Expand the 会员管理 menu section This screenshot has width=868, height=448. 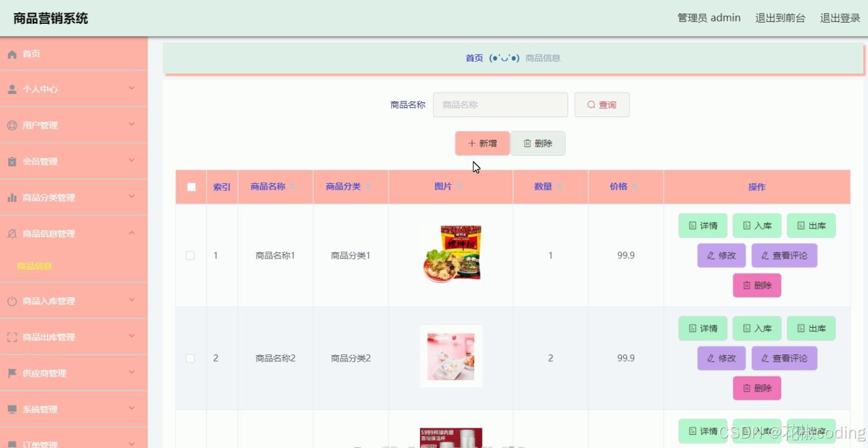pyautogui.click(x=74, y=161)
